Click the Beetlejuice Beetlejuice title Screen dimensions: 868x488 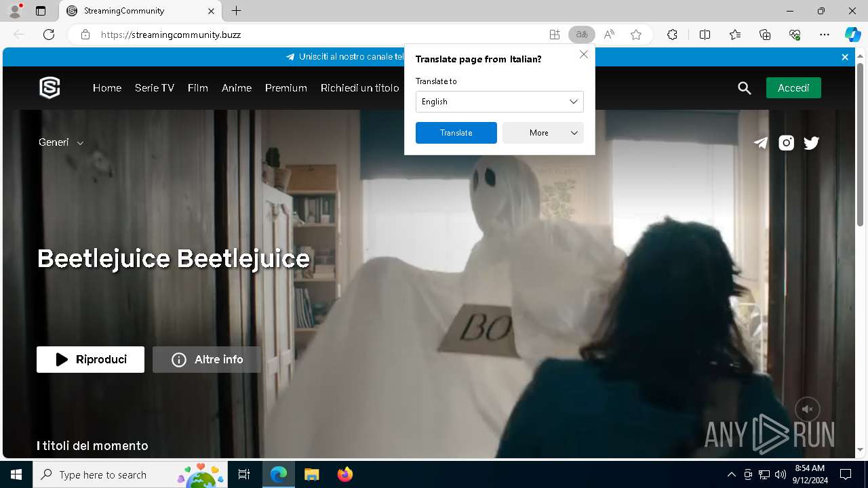tap(174, 258)
